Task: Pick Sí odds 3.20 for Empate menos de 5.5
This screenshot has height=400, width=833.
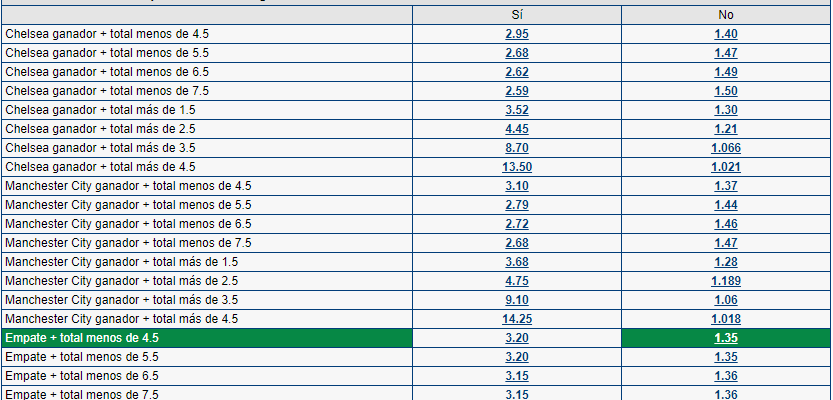Action: click(516, 357)
